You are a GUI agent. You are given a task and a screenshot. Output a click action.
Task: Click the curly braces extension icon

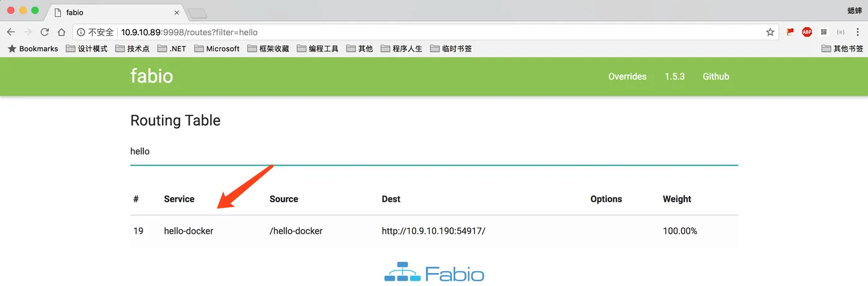coord(841,32)
